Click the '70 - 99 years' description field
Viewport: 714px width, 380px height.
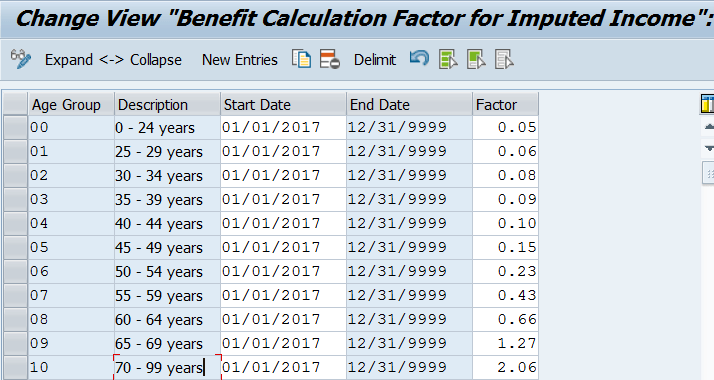(167, 367)
